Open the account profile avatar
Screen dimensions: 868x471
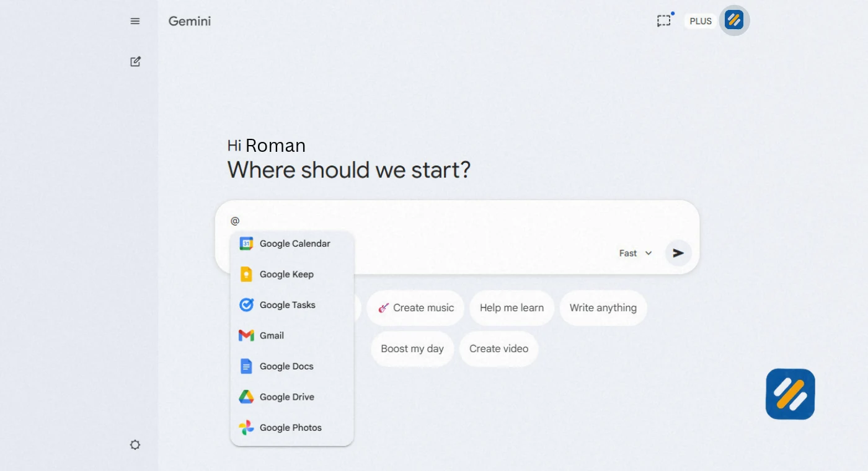(x=734, y=20)
